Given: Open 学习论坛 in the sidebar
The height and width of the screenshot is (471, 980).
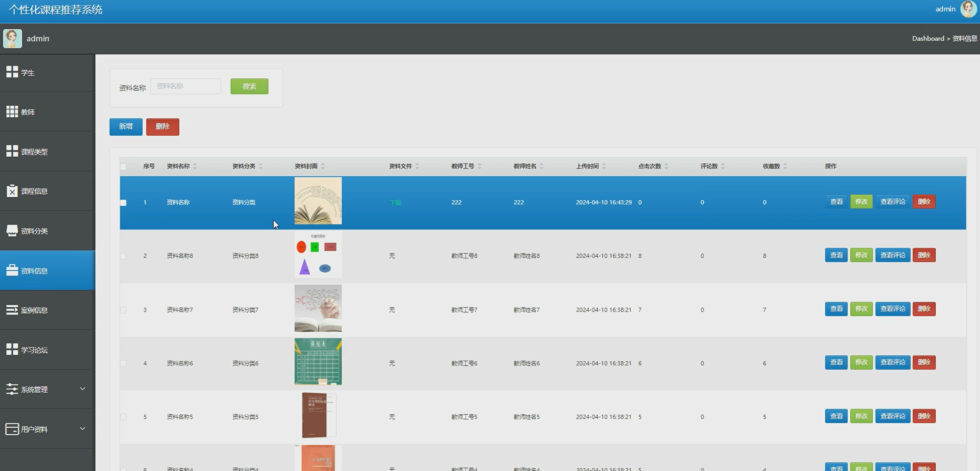Looking at the screenshot, I should [x=48, y=350].
